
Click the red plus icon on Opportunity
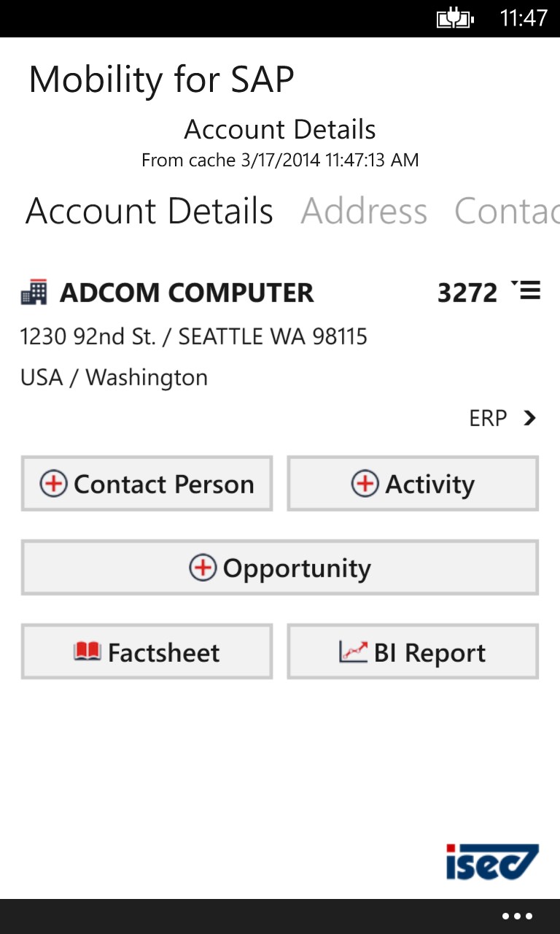pyautogui.click(x=203, y=568)
